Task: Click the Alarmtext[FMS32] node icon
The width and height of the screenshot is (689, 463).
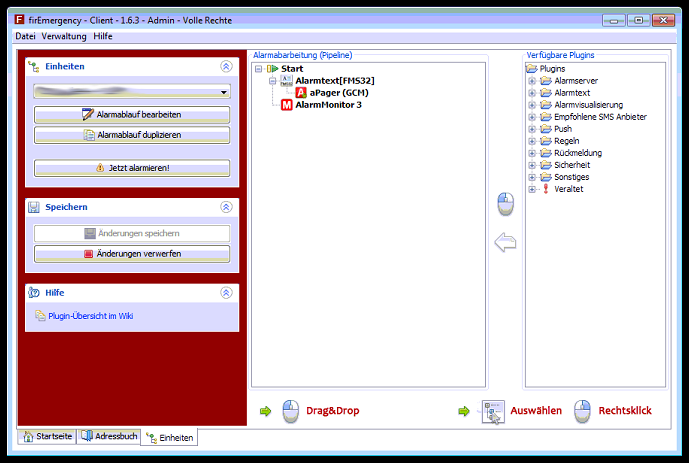Action: [287, 80]
